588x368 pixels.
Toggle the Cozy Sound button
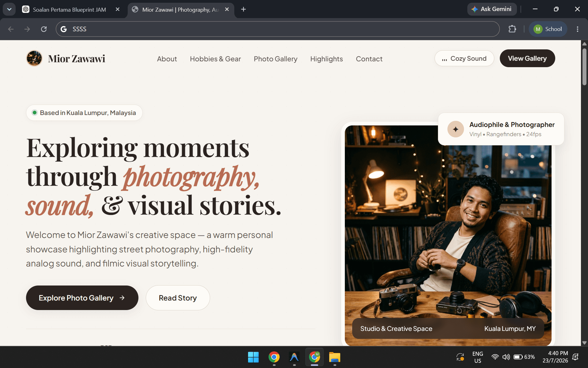464,58
